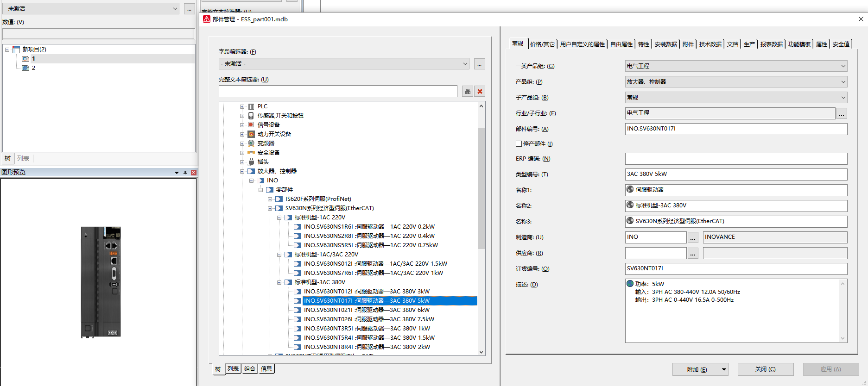
Task: Collapse the 标准机型-1AC 220V node
Action: click(279, 218)
